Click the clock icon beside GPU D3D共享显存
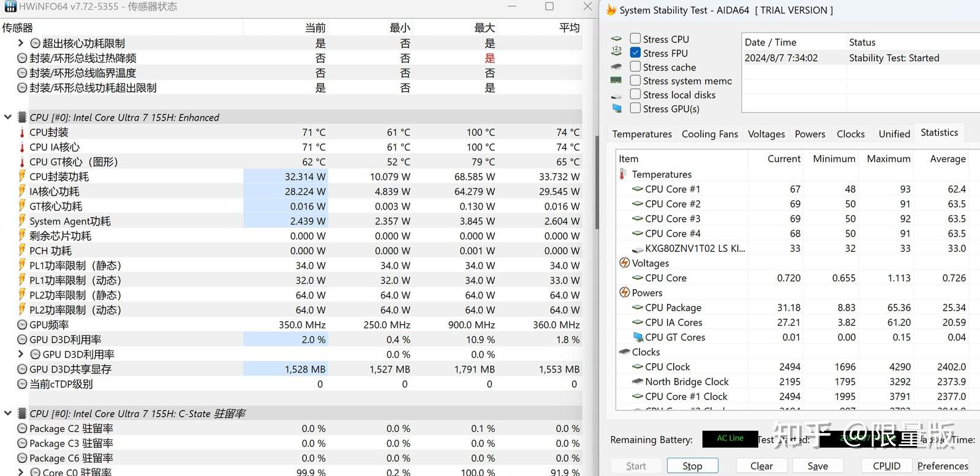 point(22,369)
